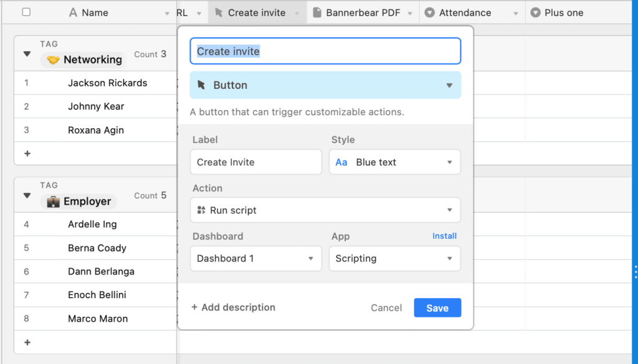Click the Bannerbear PDF attachment icon
638x364 pixels.
[317, 12]
